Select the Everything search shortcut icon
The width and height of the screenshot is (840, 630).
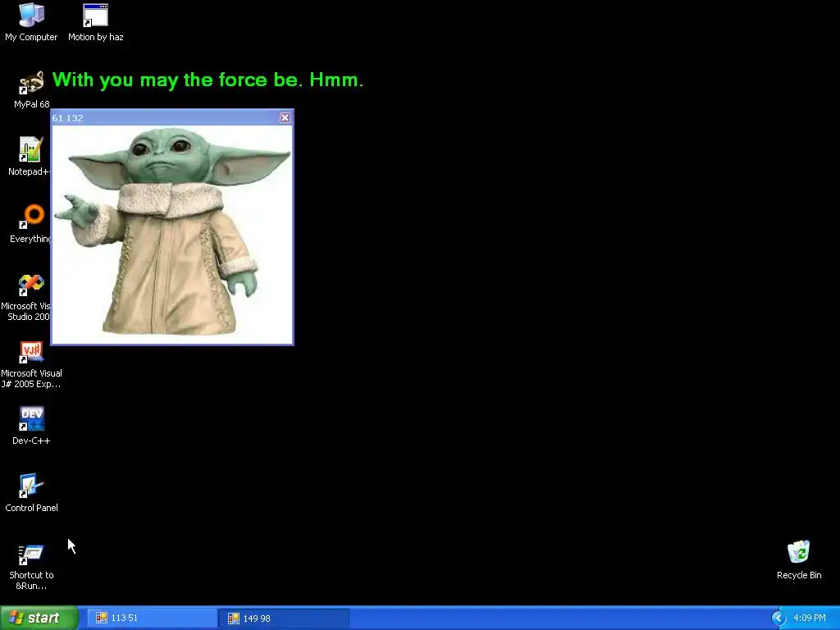pyautogui.click(x=31, y=217)
